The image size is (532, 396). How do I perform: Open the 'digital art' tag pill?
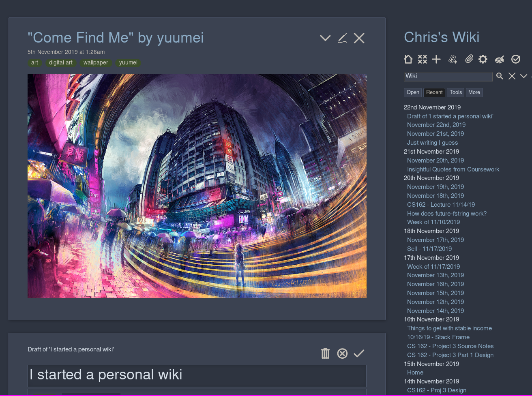click(61, 63)
